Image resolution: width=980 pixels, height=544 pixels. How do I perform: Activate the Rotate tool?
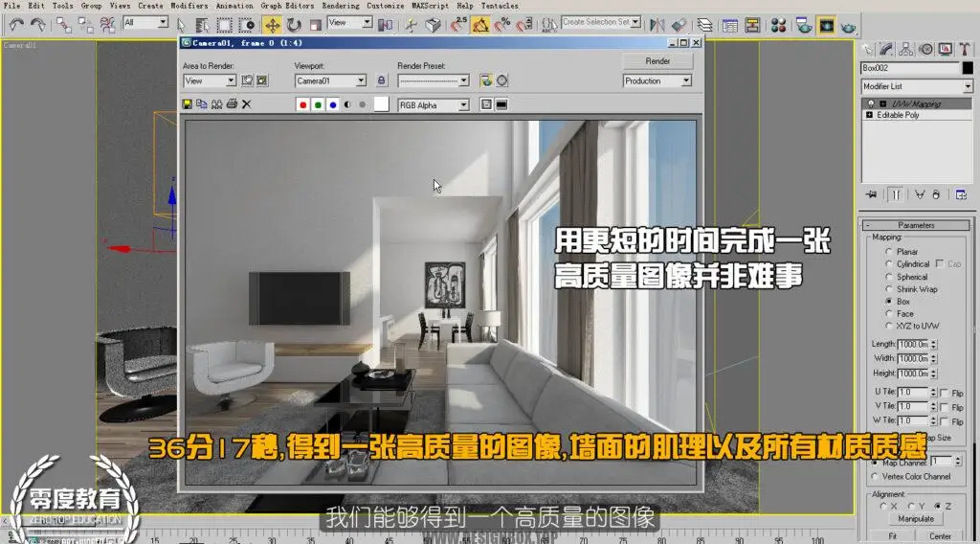(x=294, y=24)
